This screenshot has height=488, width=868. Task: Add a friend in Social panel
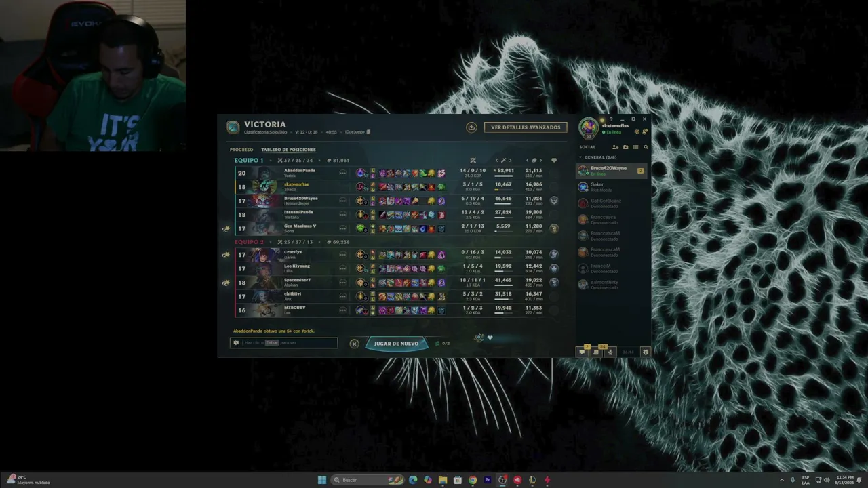pyautogui.click(x=615, y=147)
